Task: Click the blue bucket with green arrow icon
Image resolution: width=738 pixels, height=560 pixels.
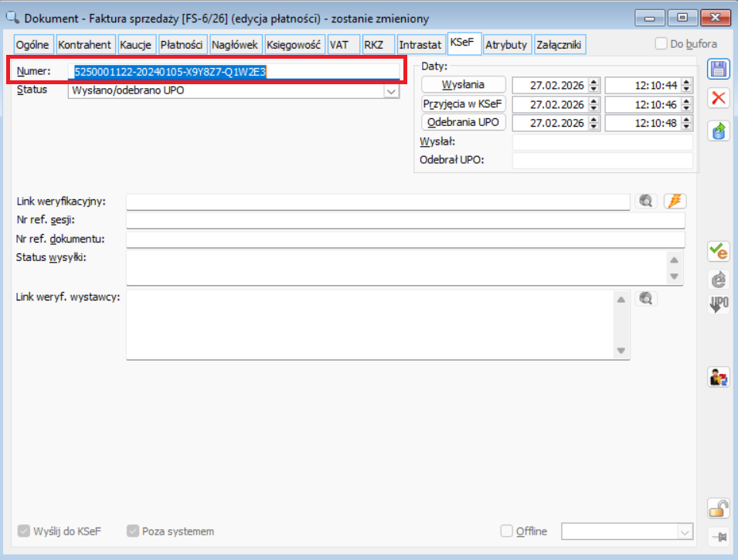Action: coord(718,131)
